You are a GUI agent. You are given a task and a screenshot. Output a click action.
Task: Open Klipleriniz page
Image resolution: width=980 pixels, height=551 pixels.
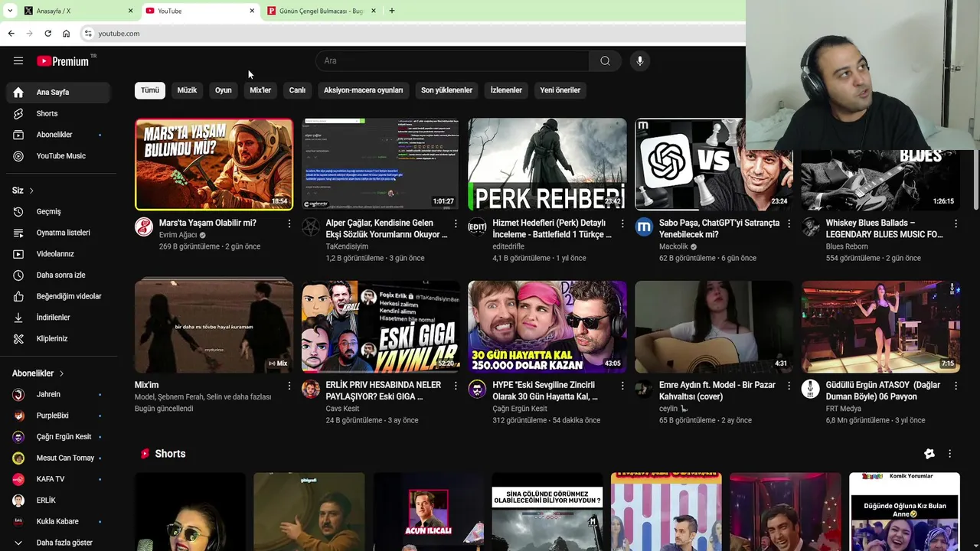[x=58, y=338]
